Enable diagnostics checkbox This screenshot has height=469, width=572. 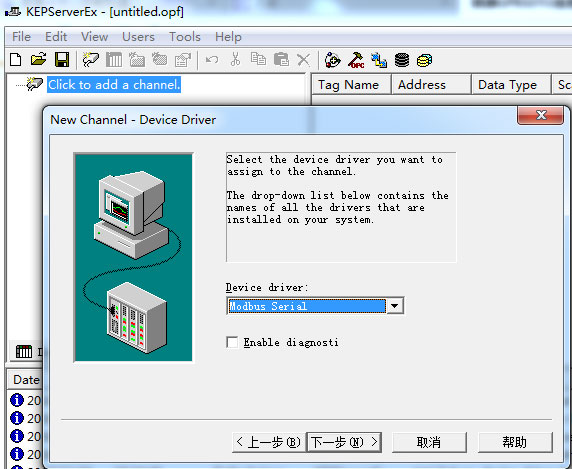[x=232, y=342]
